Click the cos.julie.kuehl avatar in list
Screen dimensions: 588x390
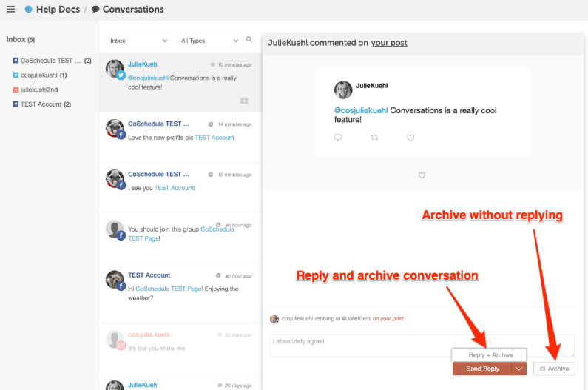115,340
